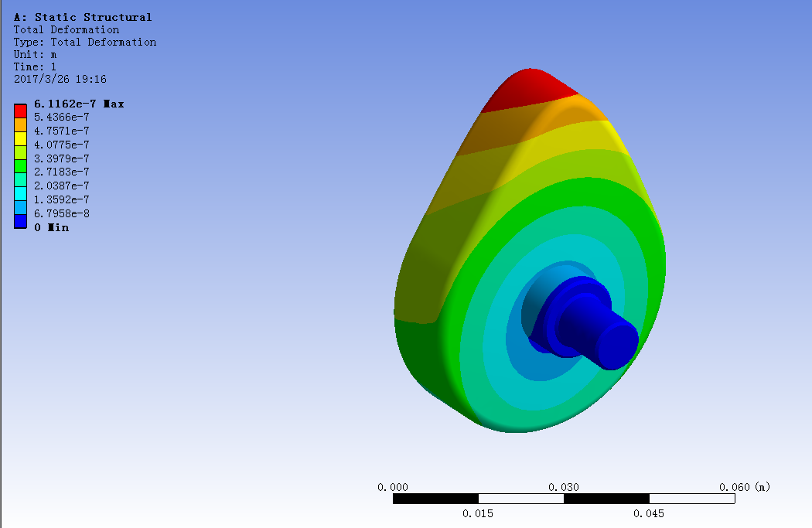Select the '6.1162e-7 Max' legend value
Screen dimensions: 812x528
point(79,104)
